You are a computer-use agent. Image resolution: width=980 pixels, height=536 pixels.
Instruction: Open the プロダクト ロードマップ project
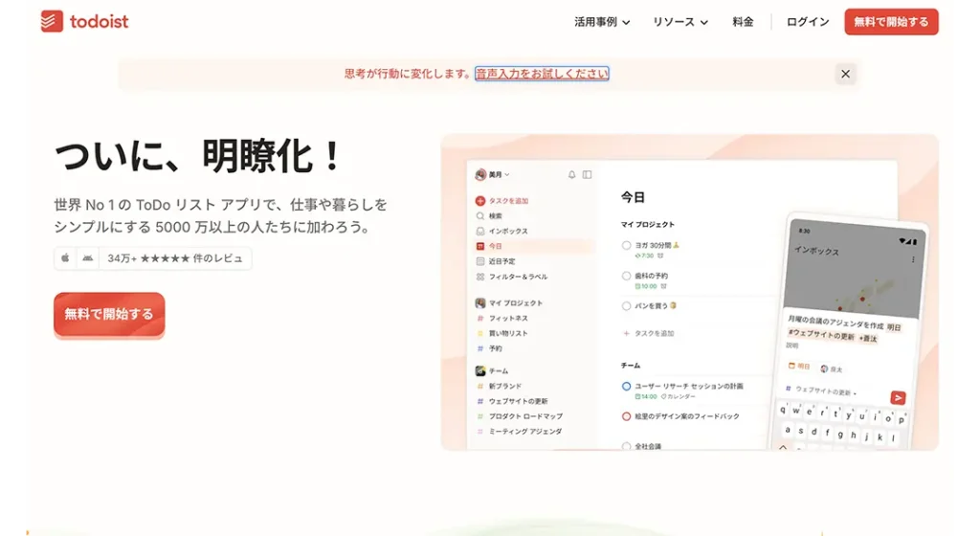525,416
